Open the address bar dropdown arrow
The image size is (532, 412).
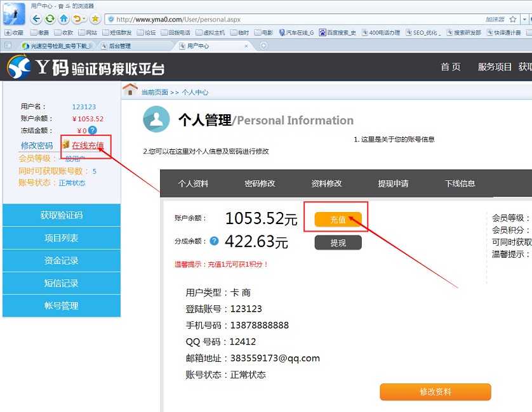[524, 19]
